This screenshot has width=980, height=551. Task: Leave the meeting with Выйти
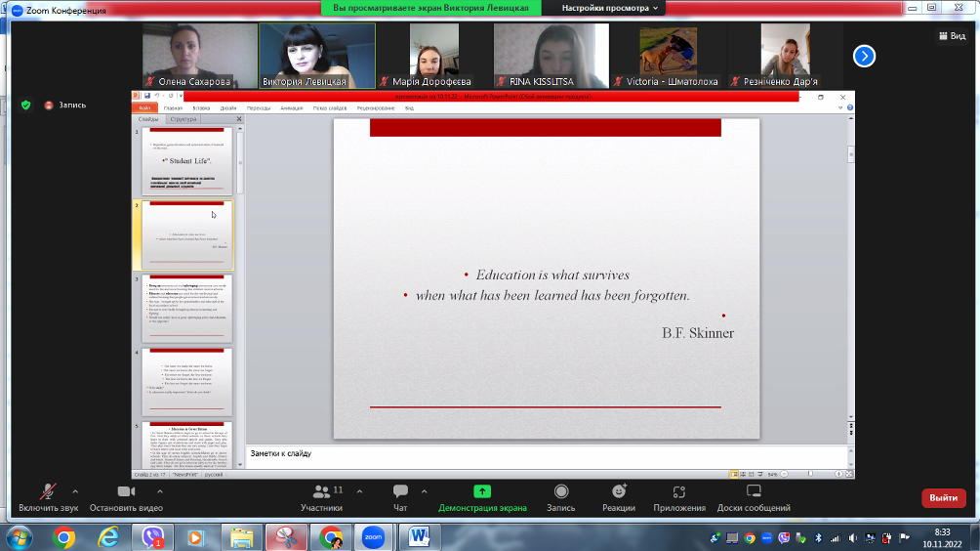[943, 498]
